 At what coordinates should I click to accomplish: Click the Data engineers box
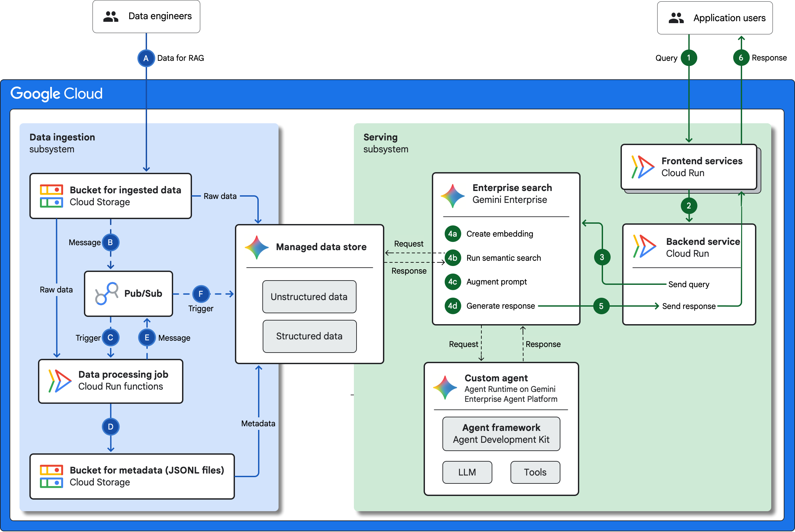pyautogui.click(x=146, y=16)
